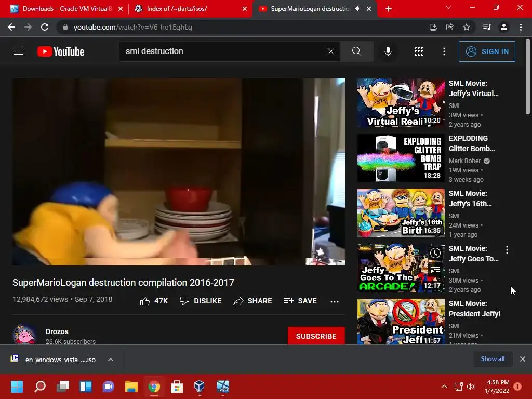This screenshot has width=532, height=399.
Task: View site info via the padlock icon
Action: pos(65,27)
